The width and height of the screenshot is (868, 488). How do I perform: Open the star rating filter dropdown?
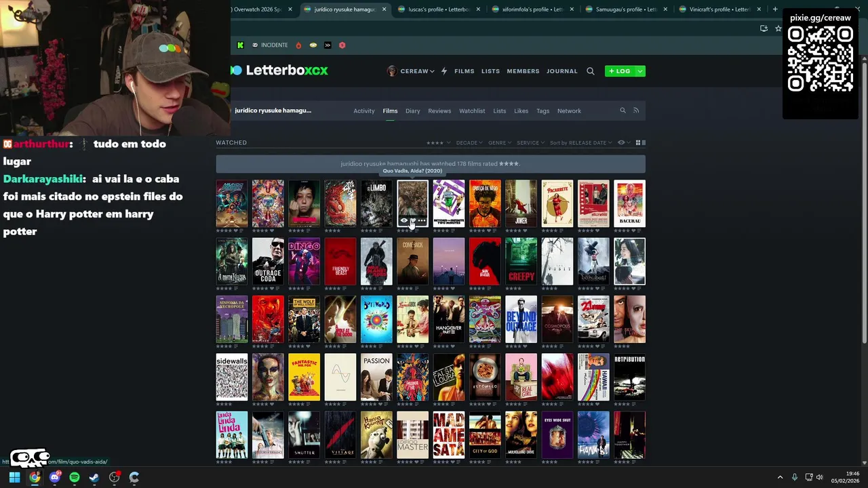tap(437, 142)
